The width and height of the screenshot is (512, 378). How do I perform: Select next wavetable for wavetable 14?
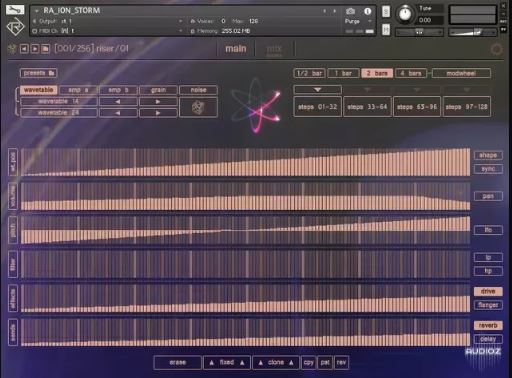coord(158,102)
